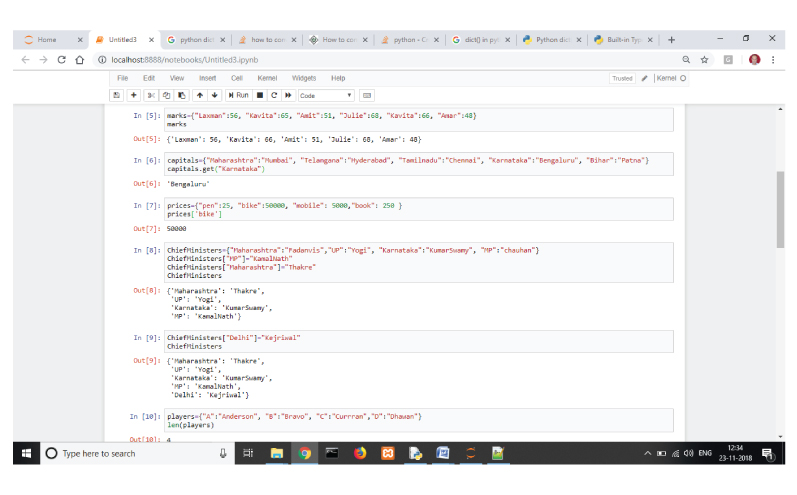797x495 pixels.
Task: Click the save notebook icon
Action: [x=117, y=95]
